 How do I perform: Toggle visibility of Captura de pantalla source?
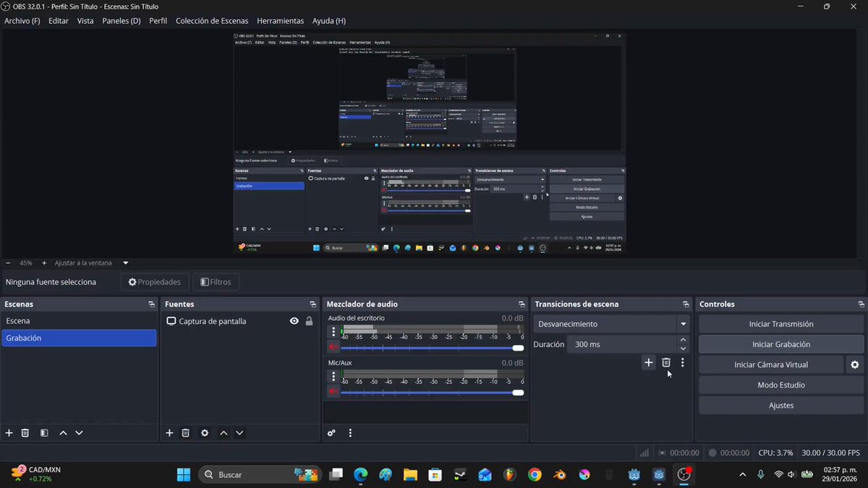pyautogui.click(x=294, y=321)
